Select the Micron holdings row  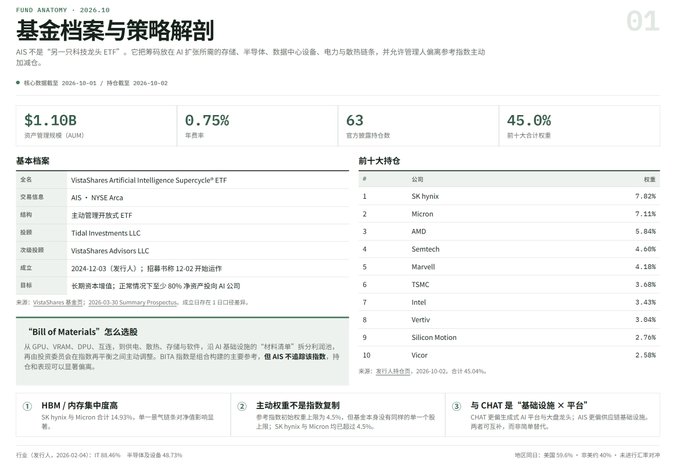(x=509, y=214)
